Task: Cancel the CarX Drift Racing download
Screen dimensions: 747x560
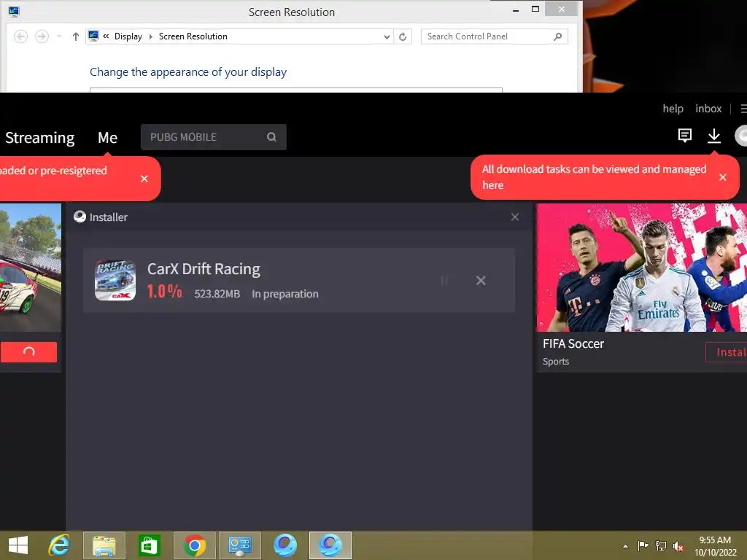Action: (x=481, y=281)
